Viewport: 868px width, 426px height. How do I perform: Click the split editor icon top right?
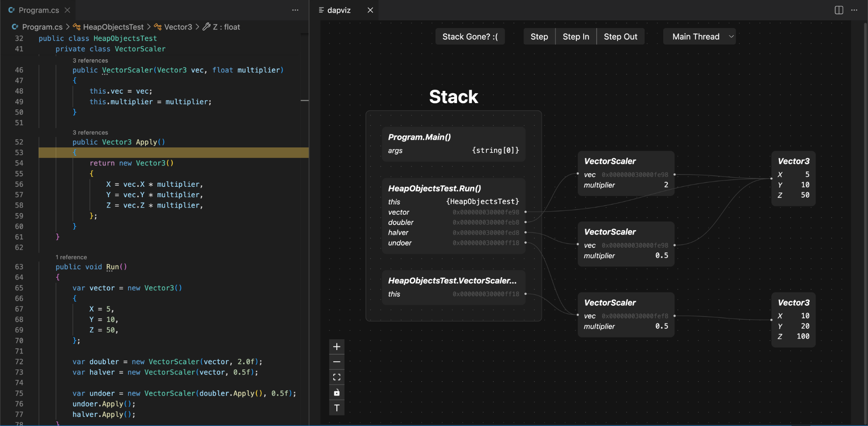839,10
